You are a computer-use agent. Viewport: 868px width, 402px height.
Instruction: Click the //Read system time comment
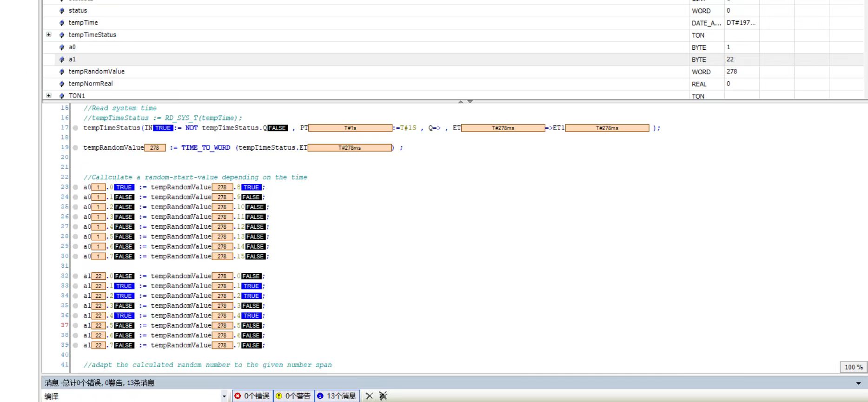pos(120,108)
